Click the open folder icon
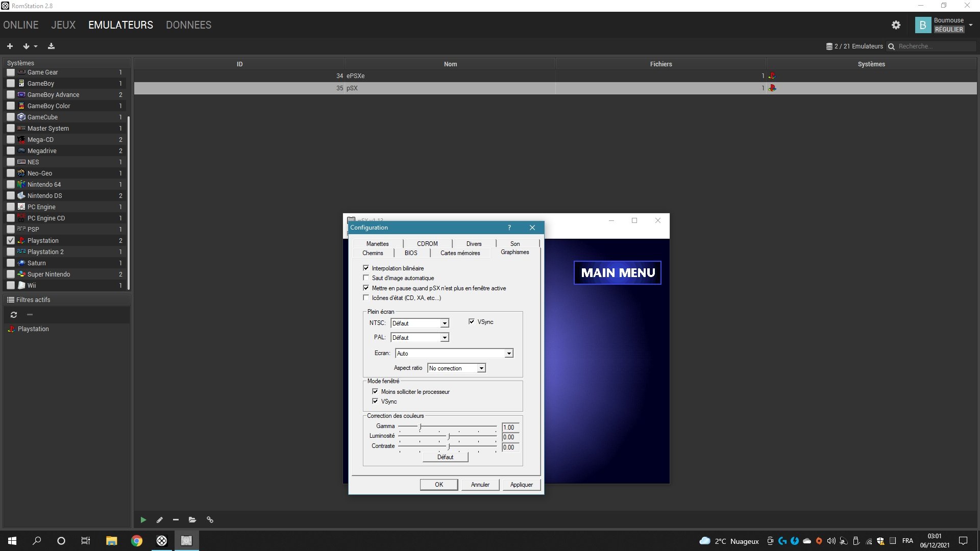Screen dimensions: 980x551 click(192, 520)
